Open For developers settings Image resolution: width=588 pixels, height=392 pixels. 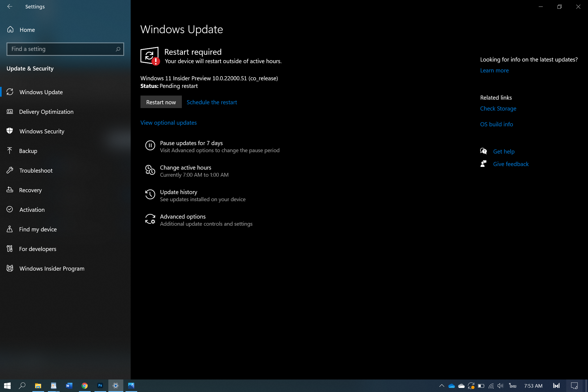coord(65,249)
